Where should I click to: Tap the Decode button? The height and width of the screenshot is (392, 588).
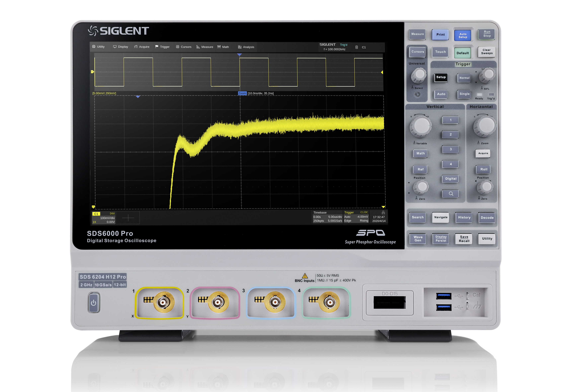(487, 218)
